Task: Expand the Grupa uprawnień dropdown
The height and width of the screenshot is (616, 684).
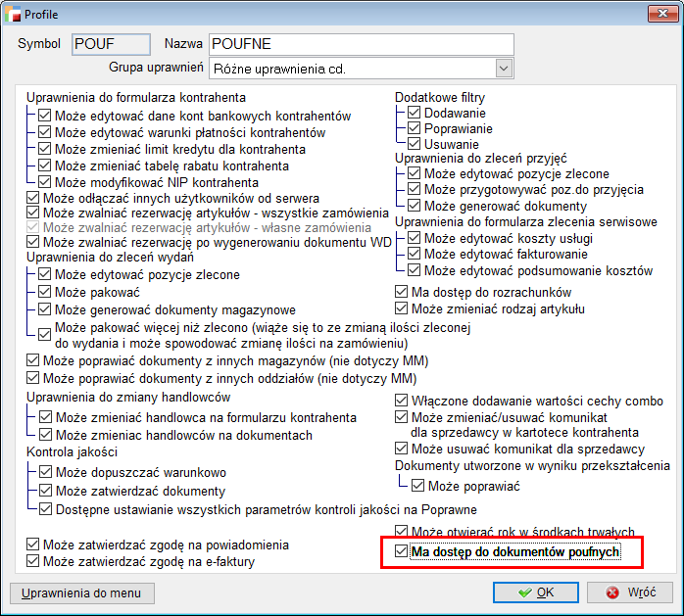Action: point(505,69)
